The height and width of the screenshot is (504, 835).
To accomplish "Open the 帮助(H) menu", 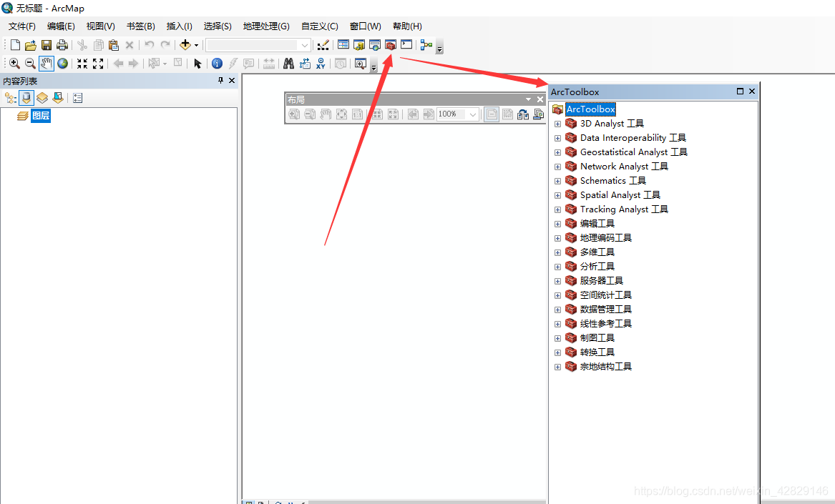I will pyautogui.click(x=407, y=26).
